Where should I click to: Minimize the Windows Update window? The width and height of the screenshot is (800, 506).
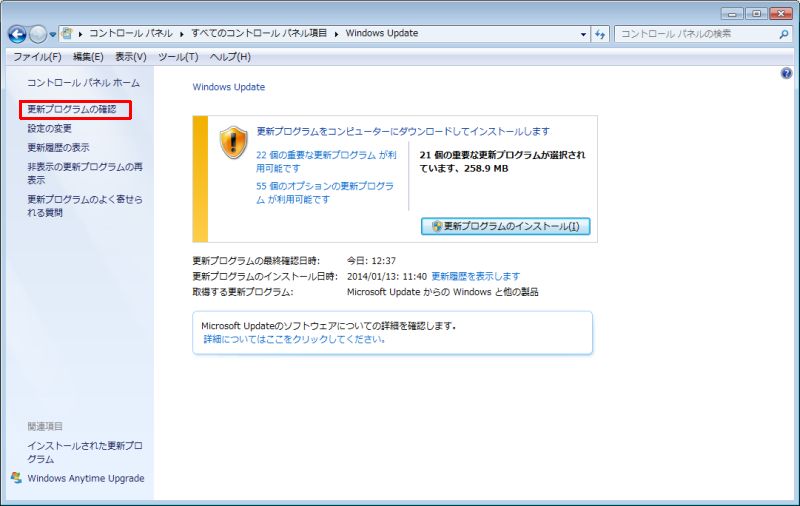(x=732, y=14)
